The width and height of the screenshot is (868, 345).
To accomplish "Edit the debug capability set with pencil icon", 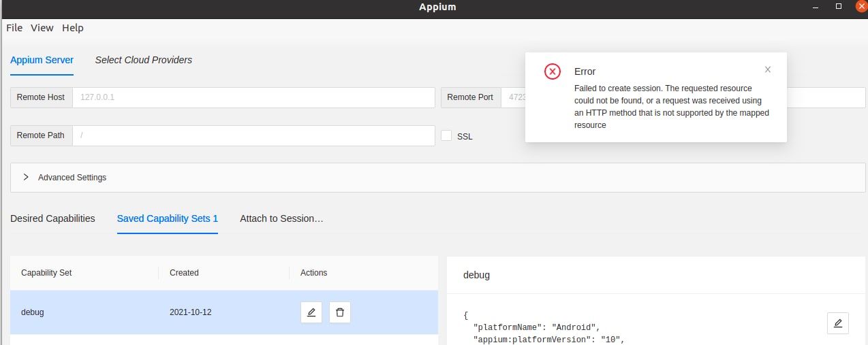I will click(x=311, y=312).
